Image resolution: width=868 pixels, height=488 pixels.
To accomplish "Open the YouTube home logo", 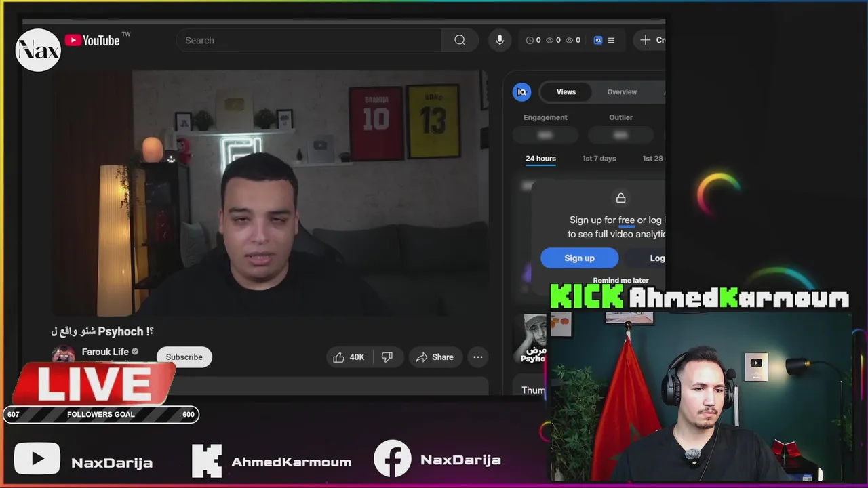I will [x=92, y=40].
